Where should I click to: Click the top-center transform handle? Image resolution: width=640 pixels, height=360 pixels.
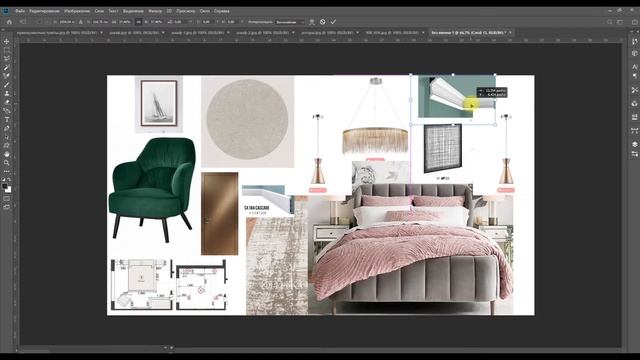point(453,75)
